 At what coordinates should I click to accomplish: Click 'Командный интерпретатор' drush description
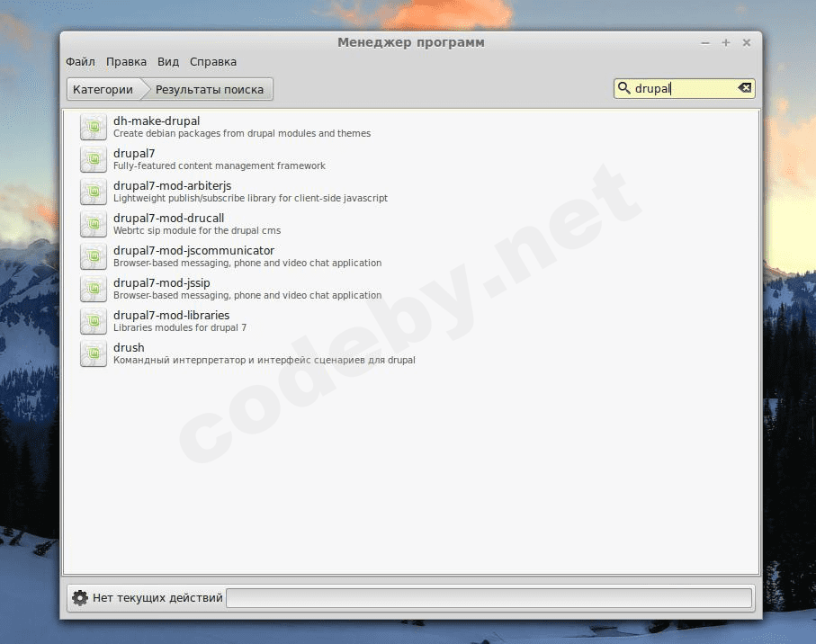(265, 360)
